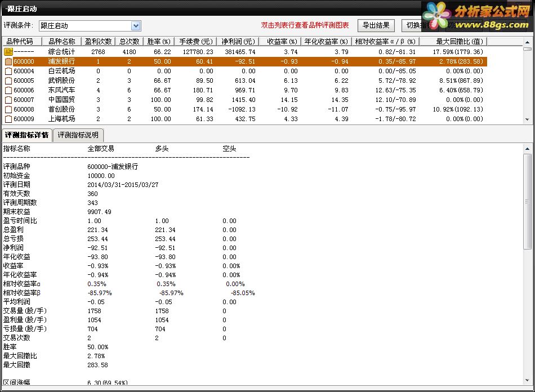Sort by the 收益率(%) column header
The width and height of the screenshot is (535, 392).
[x=280, y=41]
